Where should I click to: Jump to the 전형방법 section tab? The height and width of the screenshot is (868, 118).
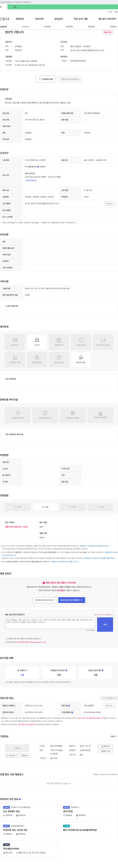click(x=91, y=27)
